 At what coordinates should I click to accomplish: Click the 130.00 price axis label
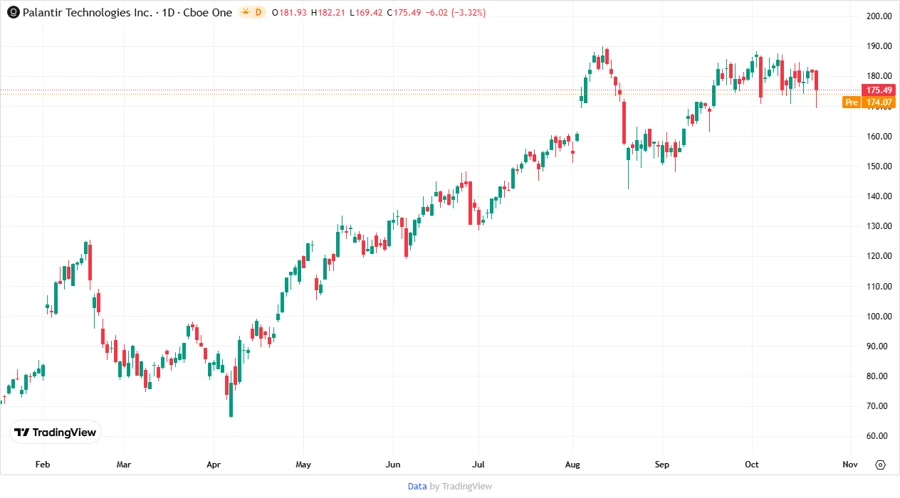click(x=879, y=225)
